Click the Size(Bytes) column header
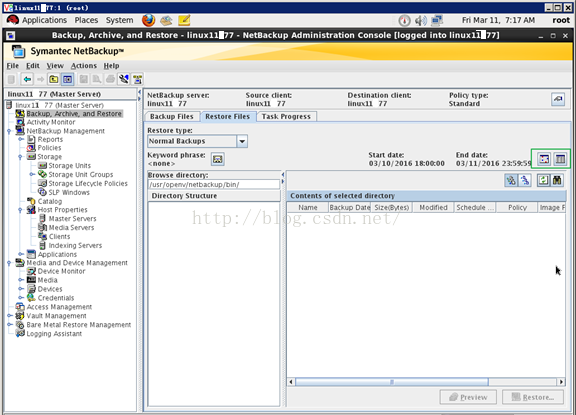The width and height of the screenshot is (576, 415). (392, 208)
